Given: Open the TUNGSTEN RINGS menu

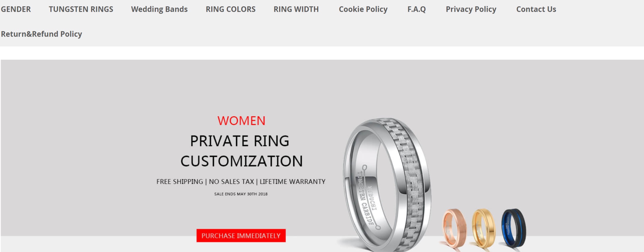Looking at the screenshot, I should point(81,9).
